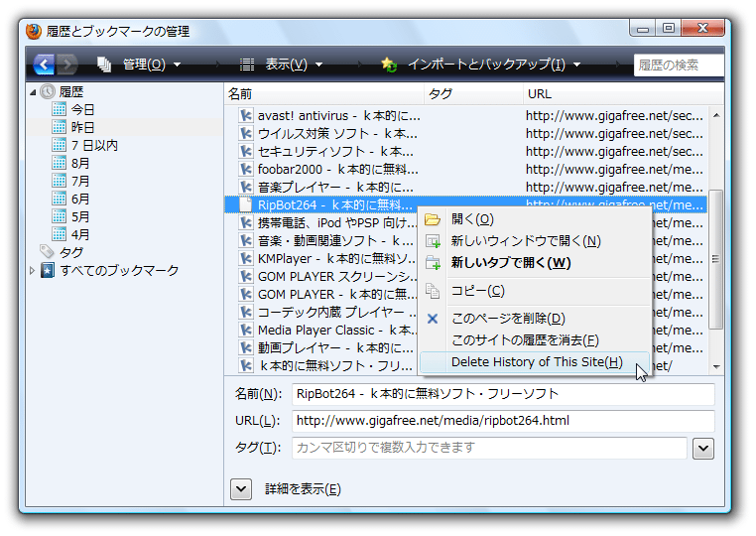Click the history list vertical scrollbar thumb
756x536 pixels.
716,259
